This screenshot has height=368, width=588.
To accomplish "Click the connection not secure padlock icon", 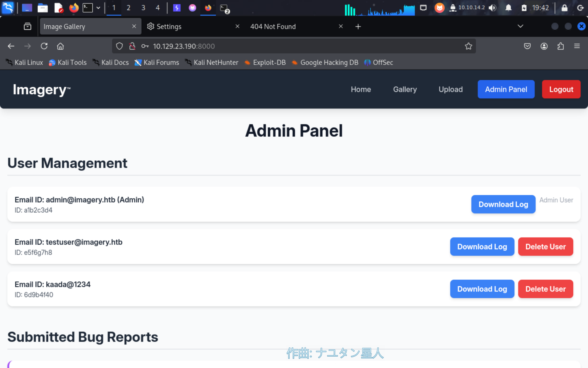I will [132, 46].
